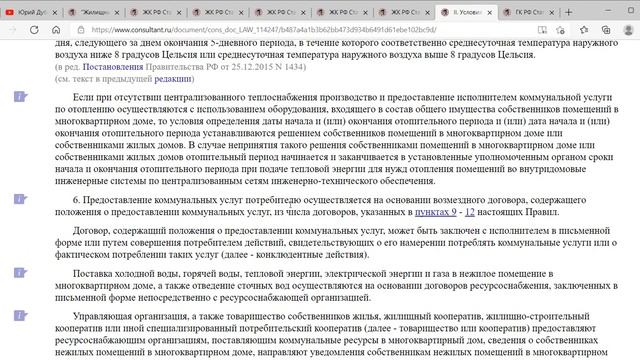Close the YouTube 'Юрий Ду' tab
Viewport: 640px width, 360px height.
click(x=55, y=13)
